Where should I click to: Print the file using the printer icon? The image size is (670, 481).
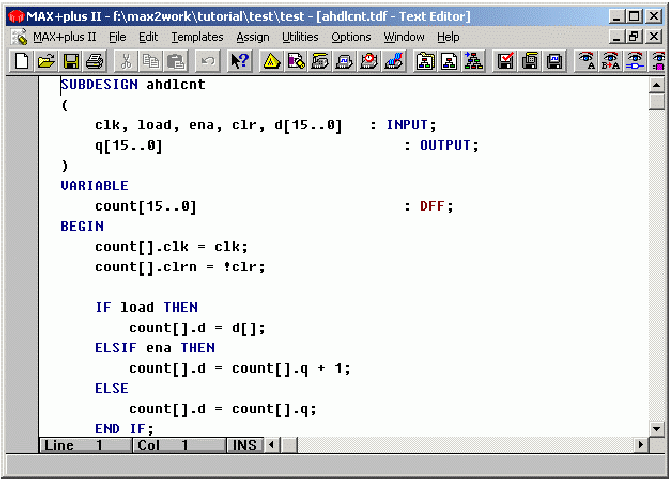[x=95, y=62]
